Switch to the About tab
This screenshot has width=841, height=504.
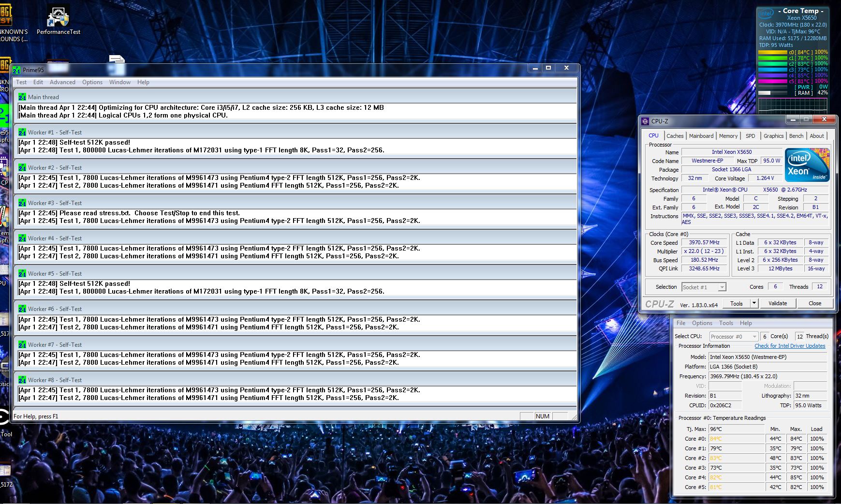coord(817,136)
